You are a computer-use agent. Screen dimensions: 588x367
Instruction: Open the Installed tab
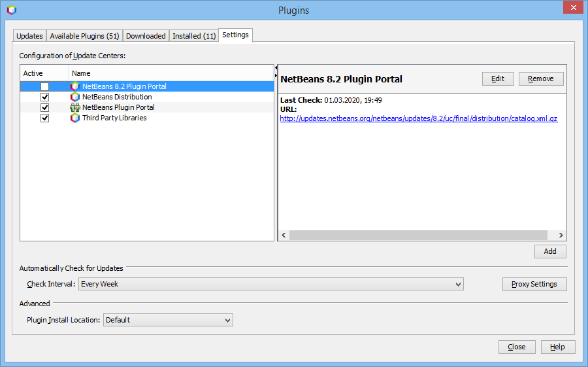194,36
